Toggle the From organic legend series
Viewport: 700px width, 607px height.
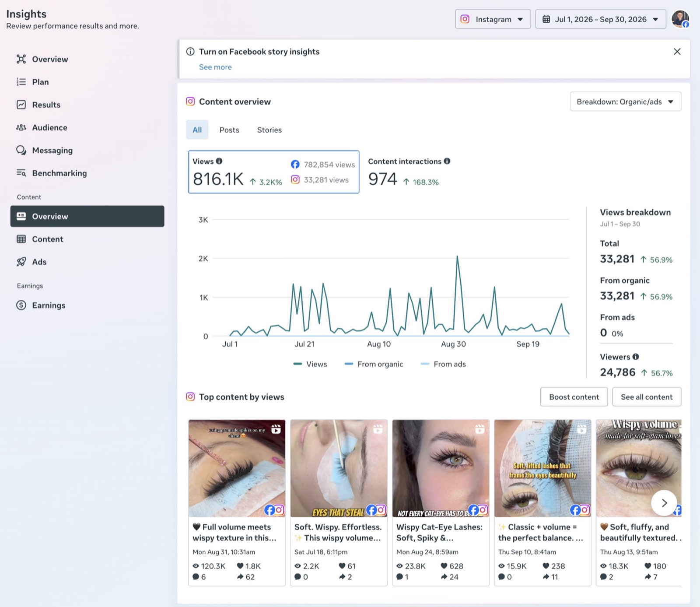374,364
